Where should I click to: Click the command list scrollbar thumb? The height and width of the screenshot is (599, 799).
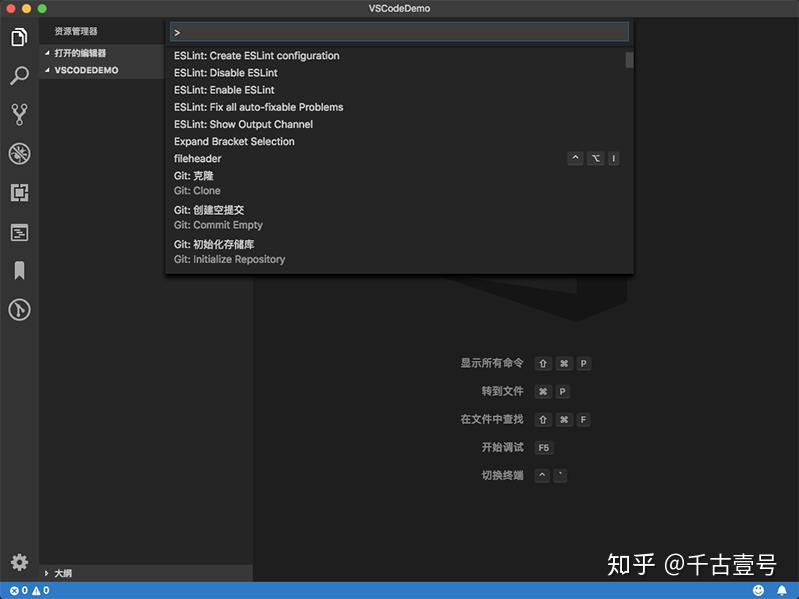click(629, 60)
